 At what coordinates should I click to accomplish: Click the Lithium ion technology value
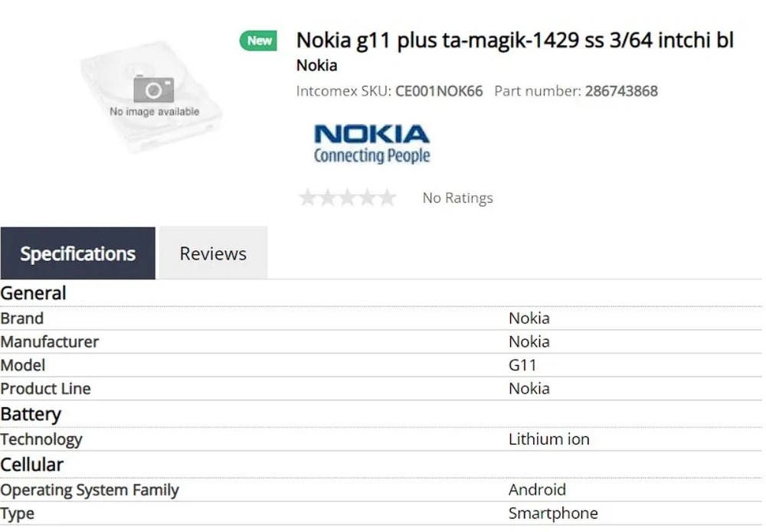[x=548, y=439]
